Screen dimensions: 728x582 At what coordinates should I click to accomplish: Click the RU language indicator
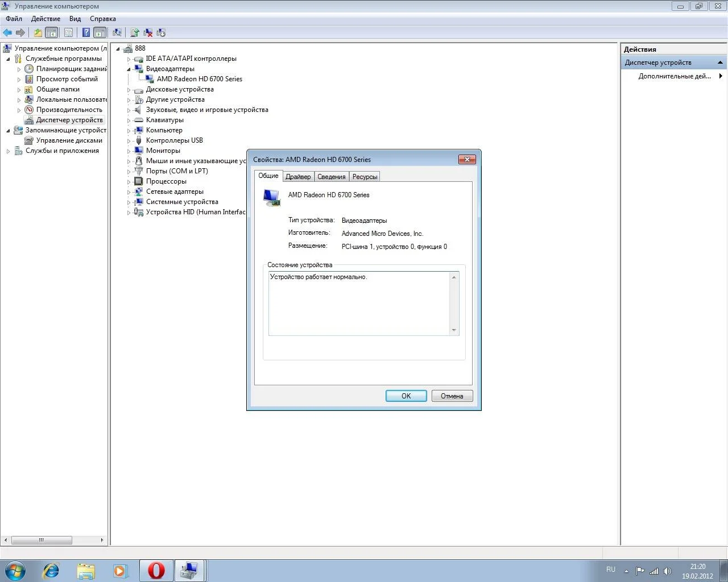click(x=611, y=569)
